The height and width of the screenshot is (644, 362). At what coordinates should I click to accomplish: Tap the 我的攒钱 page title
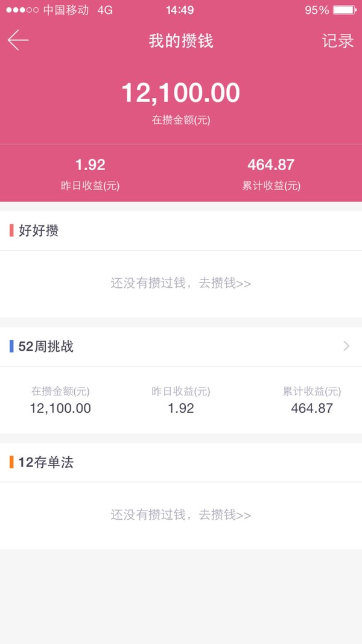click(x=181, y=41)
